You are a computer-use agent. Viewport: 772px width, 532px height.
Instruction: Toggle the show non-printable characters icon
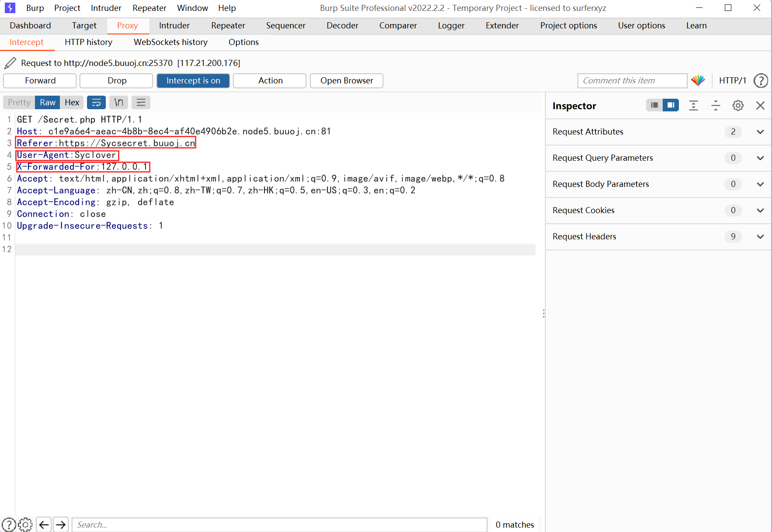point(118,102)
